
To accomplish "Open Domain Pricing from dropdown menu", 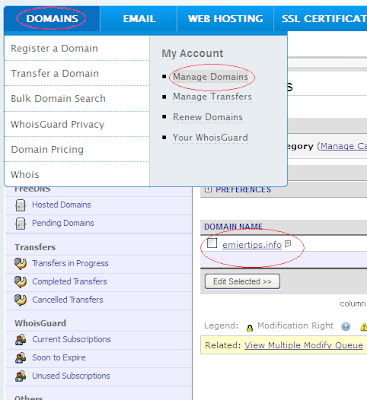I will (47, 149).
